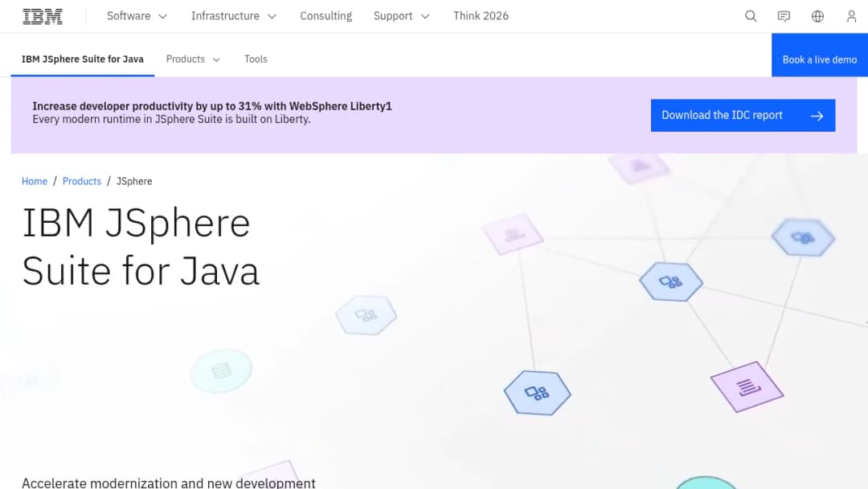
Task: Open the Consulting menu item
Action: tap(326, 16)
